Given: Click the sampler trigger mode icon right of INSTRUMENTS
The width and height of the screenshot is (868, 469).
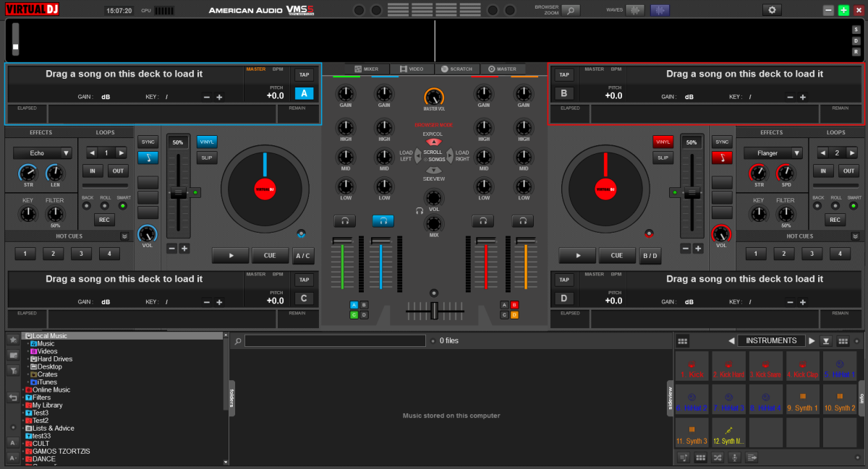Looking at the screenshot, I should (843, 341).
